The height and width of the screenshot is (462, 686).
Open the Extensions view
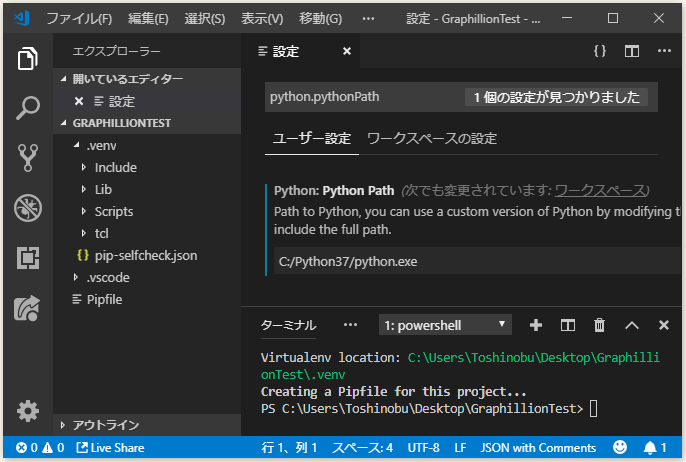point(28,257)
